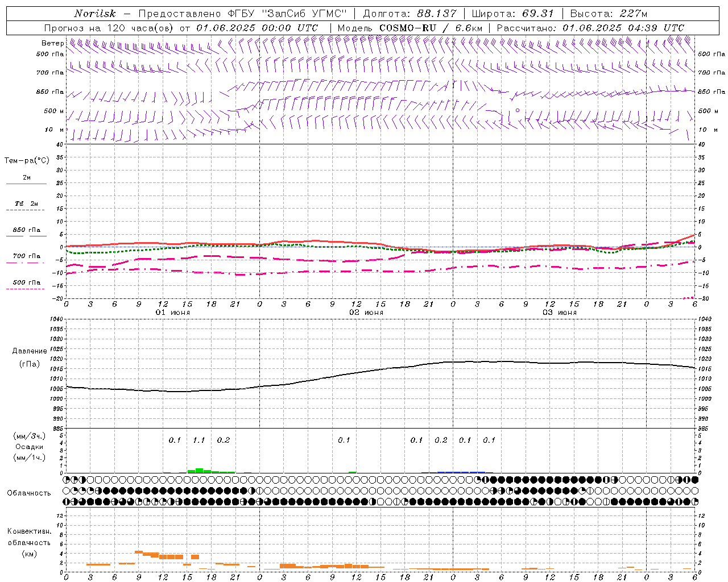Click the '(мм/1ч.)' precipitation unit label
Image resolution: width=728 pixels, height=582 pixels.
point(30,458)
